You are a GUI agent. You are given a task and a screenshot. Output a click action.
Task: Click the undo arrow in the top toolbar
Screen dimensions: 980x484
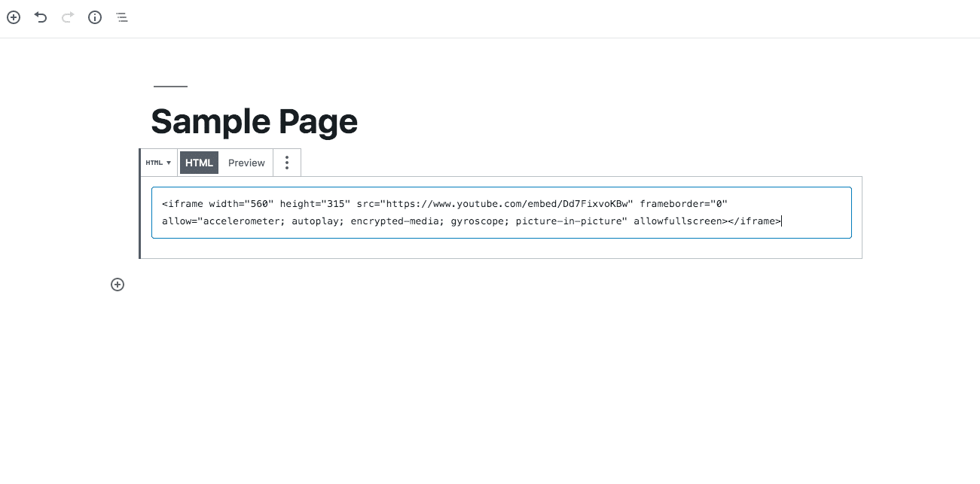coord(40,17)
